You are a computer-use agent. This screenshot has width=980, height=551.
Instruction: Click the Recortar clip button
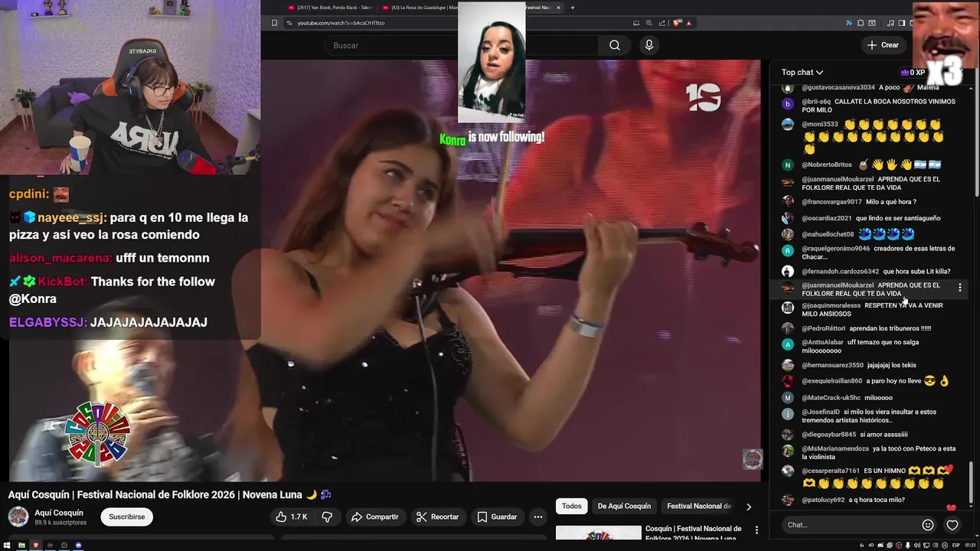[437, 517]
